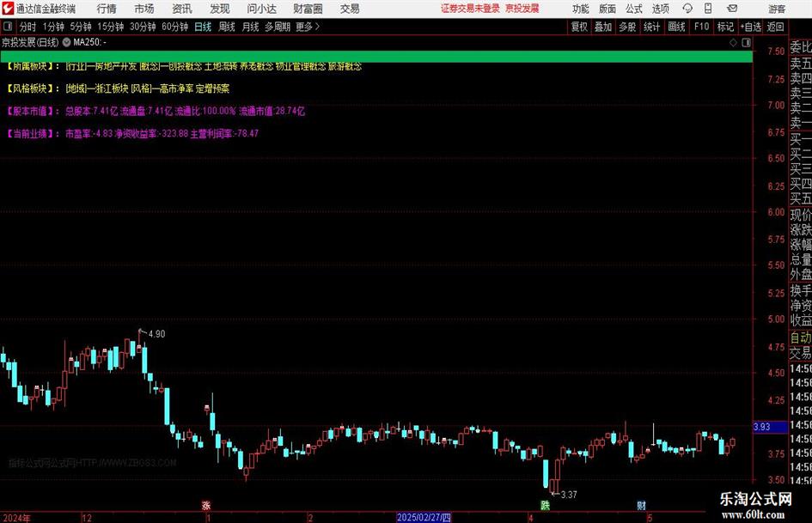812x523 pixels.
Task: Open the 行情 menu
Action: (107, 9)
